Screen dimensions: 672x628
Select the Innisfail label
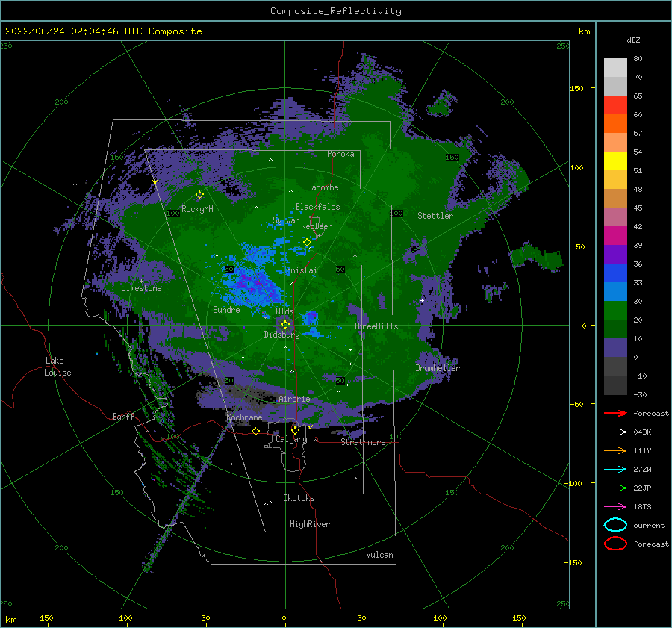pos(302,270)
